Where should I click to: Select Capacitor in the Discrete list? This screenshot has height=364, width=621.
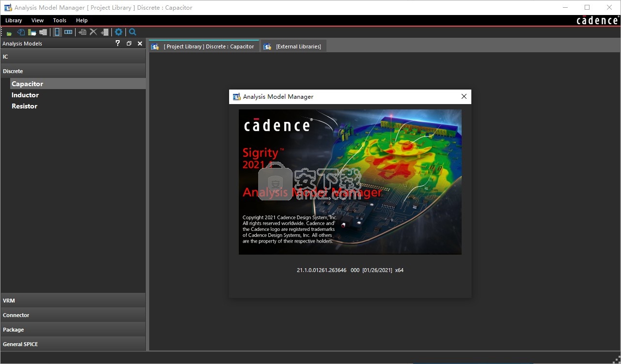(x=78, y=84)
